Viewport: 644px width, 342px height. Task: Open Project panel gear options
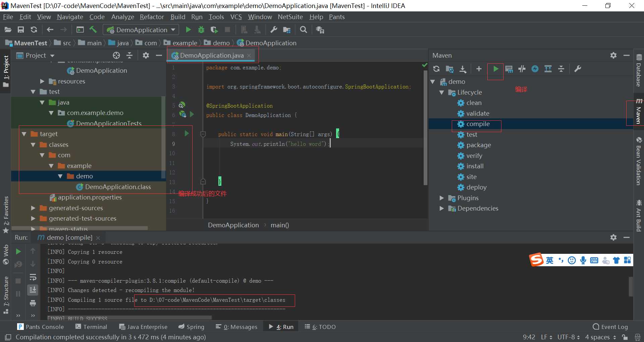pyautogui.click(x=146, y=55)
